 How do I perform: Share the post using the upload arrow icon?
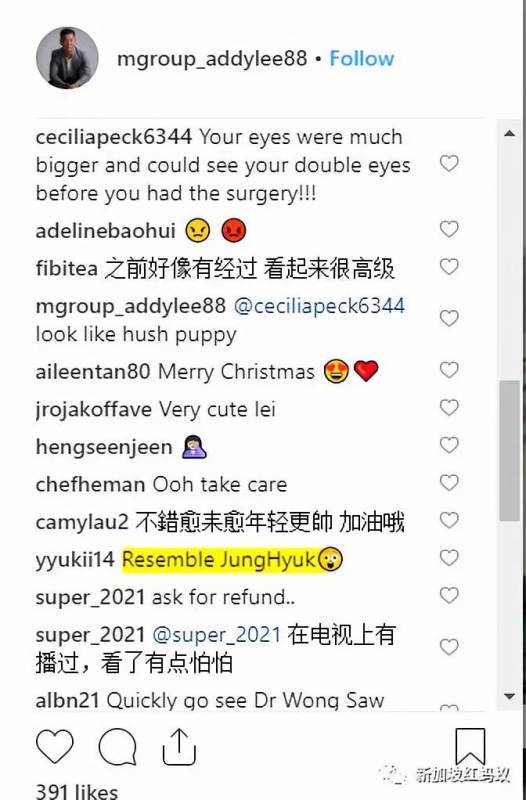coord(179,746)
